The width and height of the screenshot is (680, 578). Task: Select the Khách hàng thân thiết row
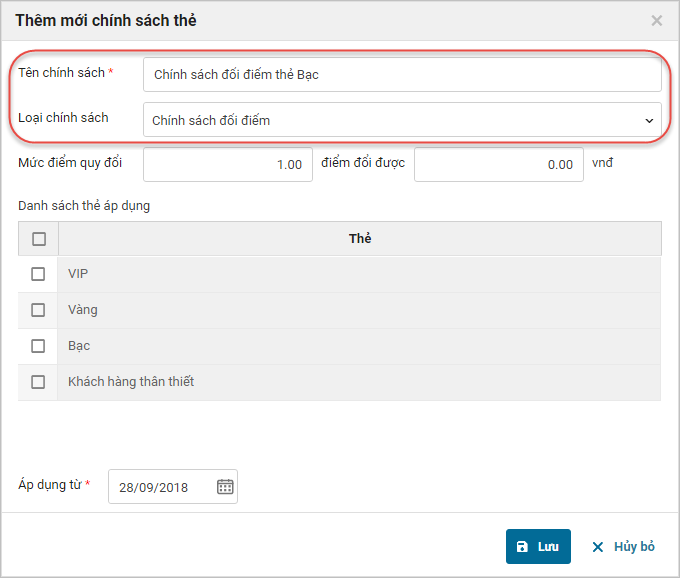coord(339,382)
